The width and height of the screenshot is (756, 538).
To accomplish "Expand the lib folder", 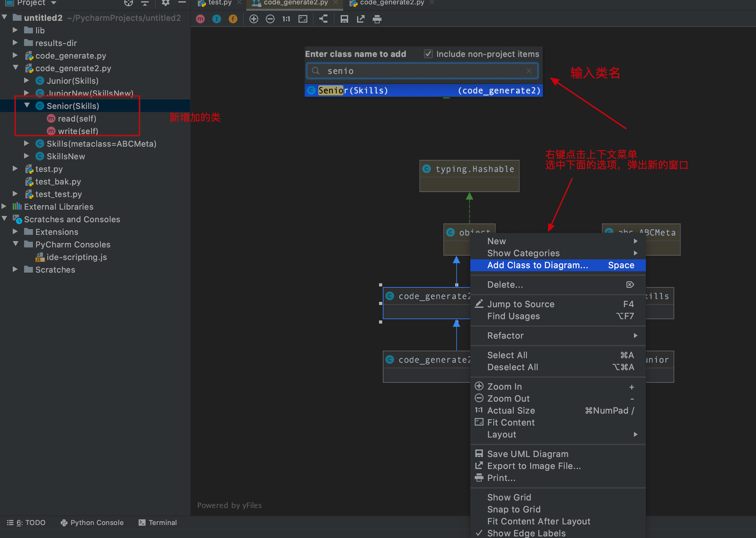I will pyautogui.click(x=15, y=30).
